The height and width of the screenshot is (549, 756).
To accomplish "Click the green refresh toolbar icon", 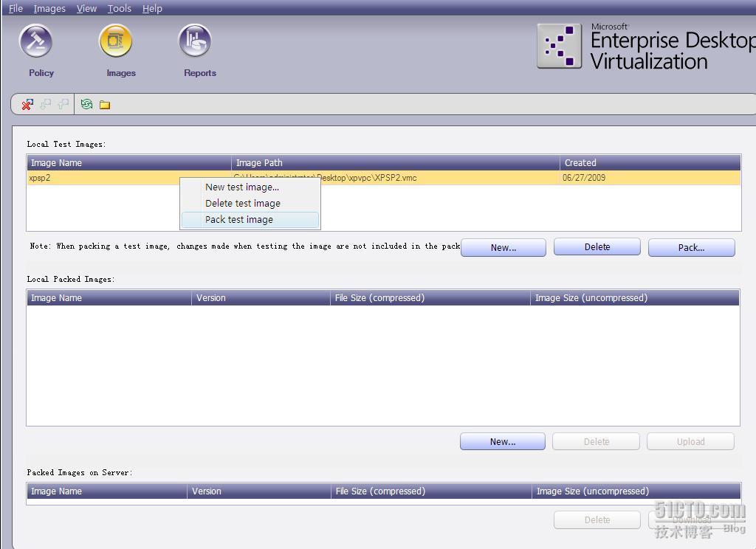I will click(87, 104).
